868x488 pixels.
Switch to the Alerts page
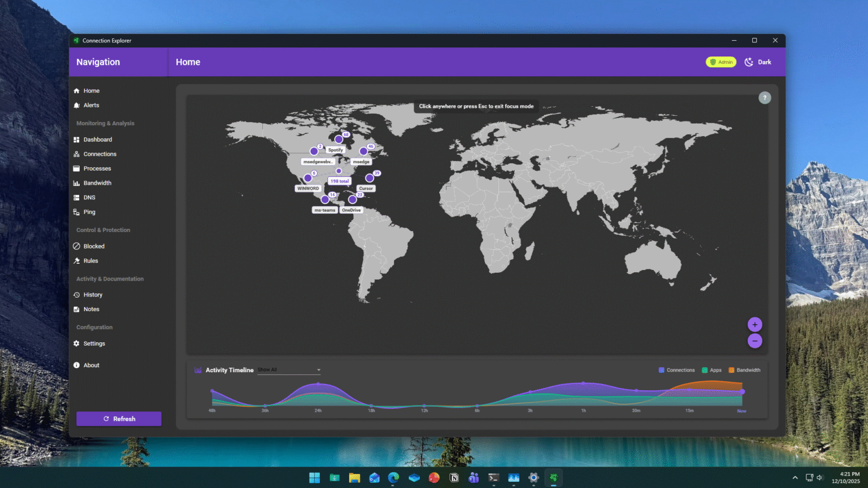pyautogui.click(x=90, y=105)
